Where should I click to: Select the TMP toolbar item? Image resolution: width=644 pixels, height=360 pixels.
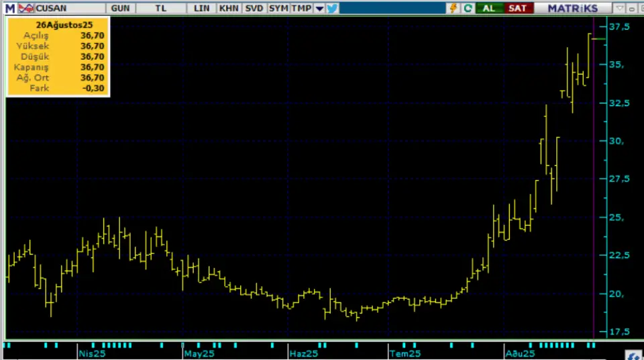click(x=301, y=8)
